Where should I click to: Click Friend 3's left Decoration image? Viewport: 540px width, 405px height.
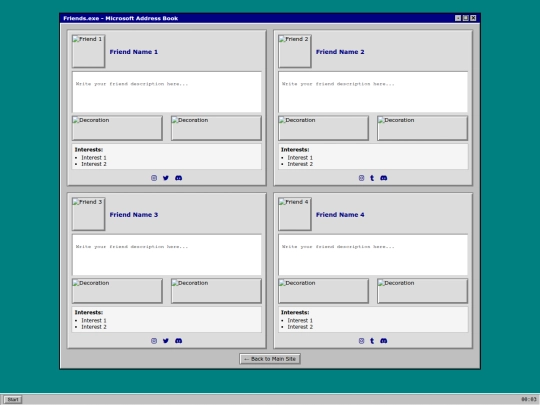117,291
